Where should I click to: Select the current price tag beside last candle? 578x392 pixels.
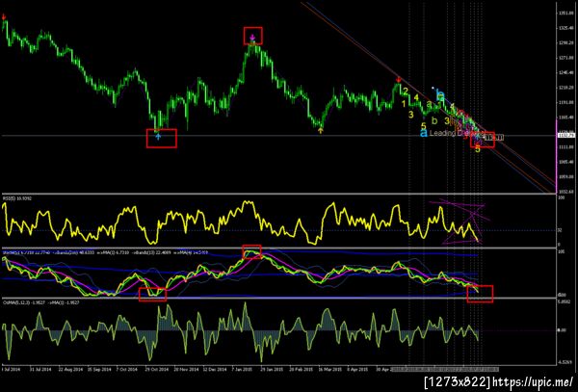tap(494, 138)
